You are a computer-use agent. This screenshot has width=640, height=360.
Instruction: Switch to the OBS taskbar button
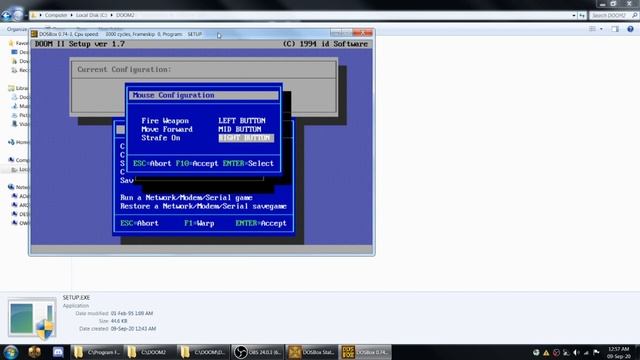(258, 352)
